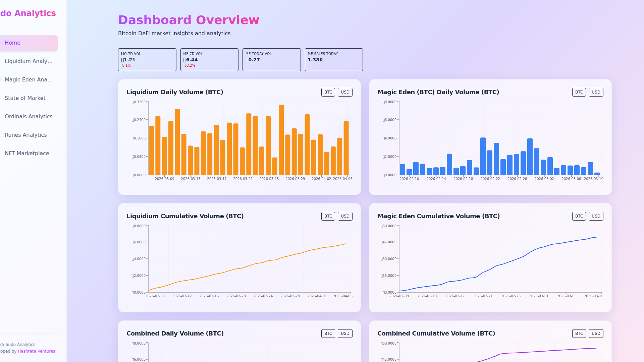Click the tallest blue bar in Magic Eden Daily chart
Image resolution: width=644 pixels, height=362 pixels.
(x=483, y=156)
